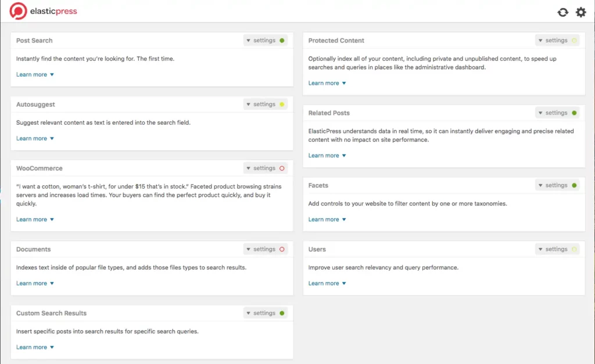Screen dimensions: 595x364
Task: Click the Related Posts feature heading
Action: point(329,113)
